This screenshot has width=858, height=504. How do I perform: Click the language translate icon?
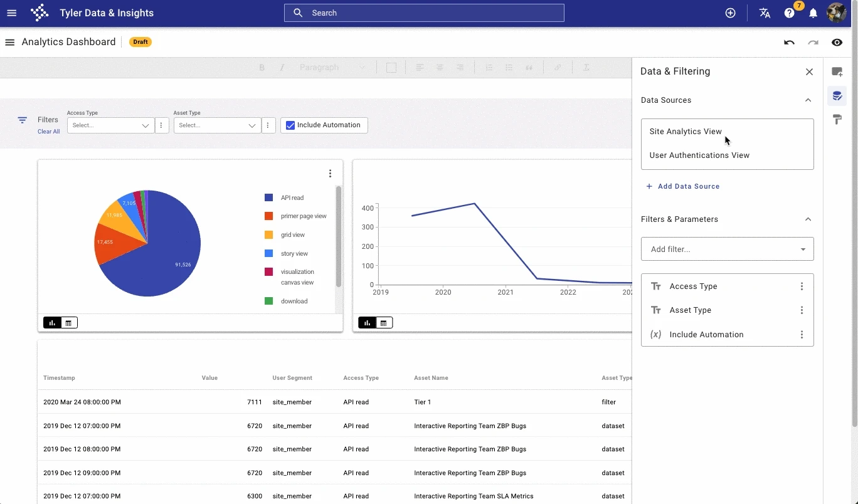[x=765, y=13]
